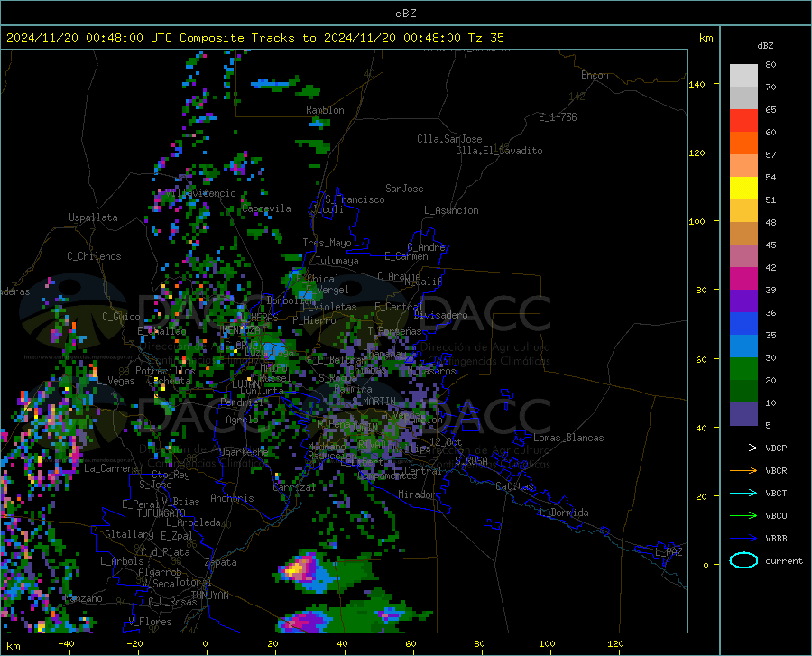Select the bright green swatch between 30 and 20
812x656 pixels.
point(743,369)
